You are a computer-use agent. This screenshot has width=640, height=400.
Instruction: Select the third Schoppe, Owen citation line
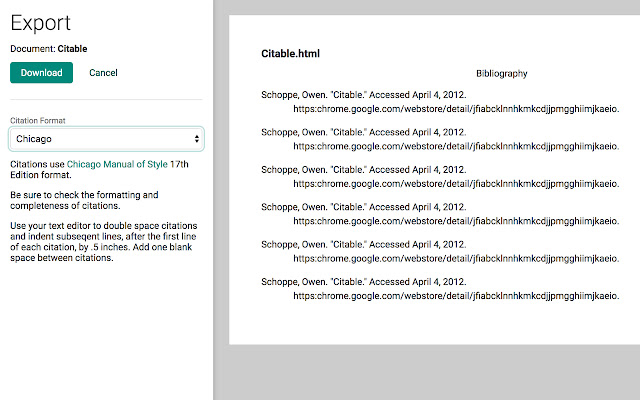pyautogui.click(x=363, y=171)
